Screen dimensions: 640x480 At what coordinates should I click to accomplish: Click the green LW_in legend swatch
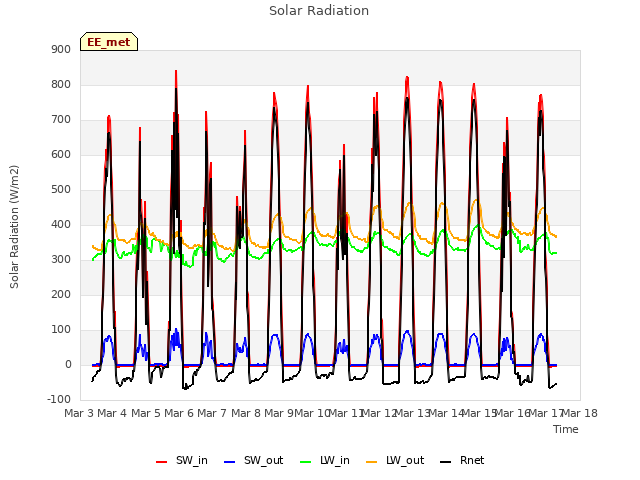306,462
